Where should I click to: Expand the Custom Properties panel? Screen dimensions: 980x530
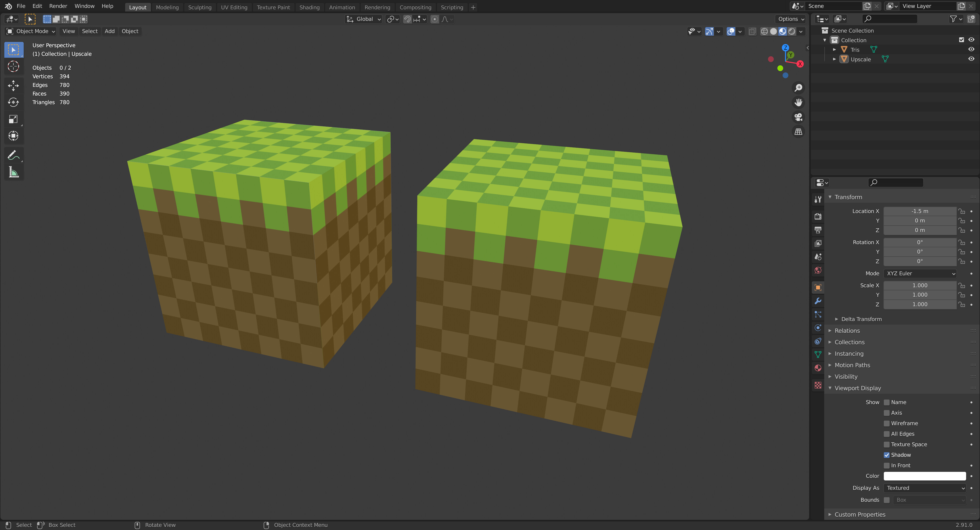click(859, 515)
